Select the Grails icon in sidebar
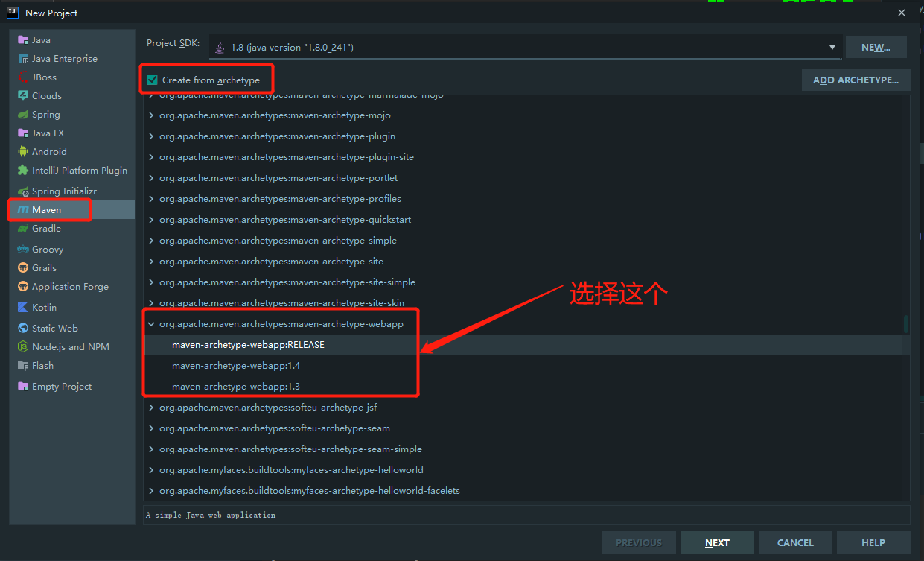The image size is (924, 561). (23, 268)
